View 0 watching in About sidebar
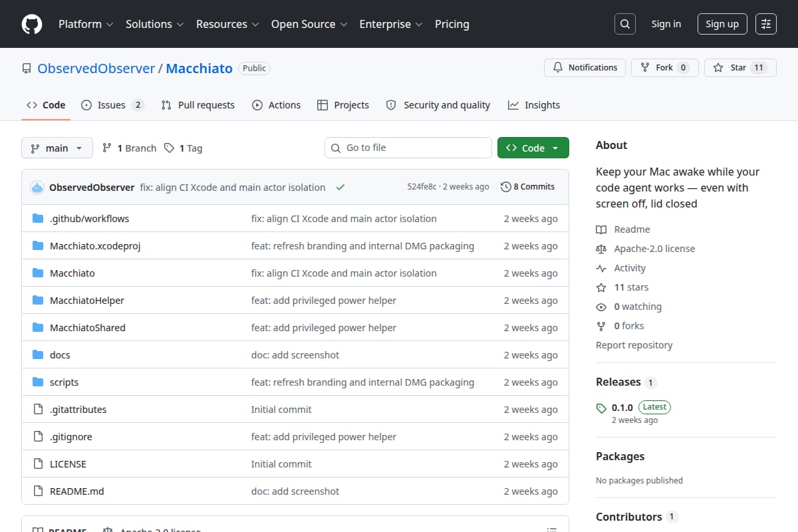Image resolution: width=798 pixels, height=532 pixels. (628, 307)
